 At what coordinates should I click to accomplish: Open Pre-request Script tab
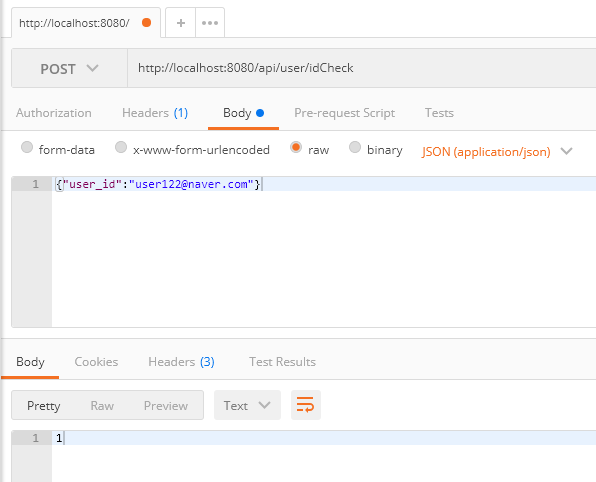344,113
